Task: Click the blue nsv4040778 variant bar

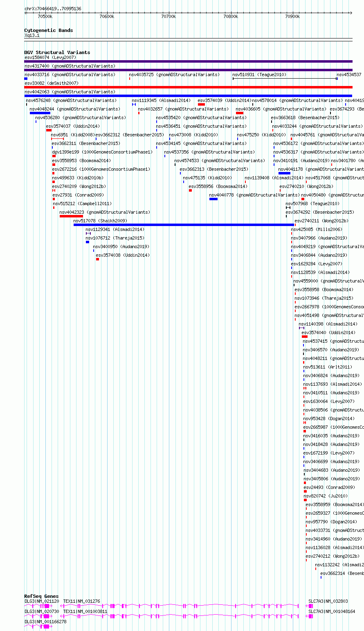Action: click(213, 199)
